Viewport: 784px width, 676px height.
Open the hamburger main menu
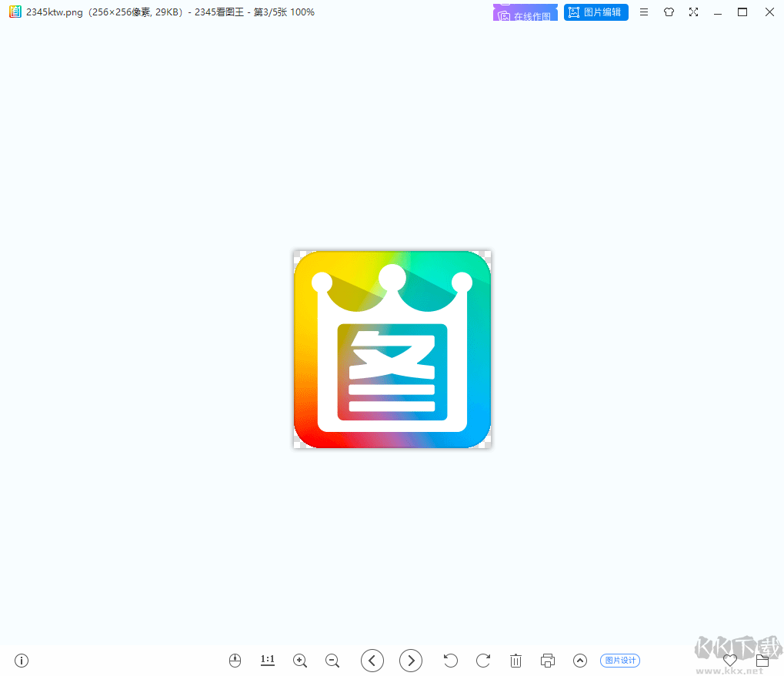tap(644, 12)
